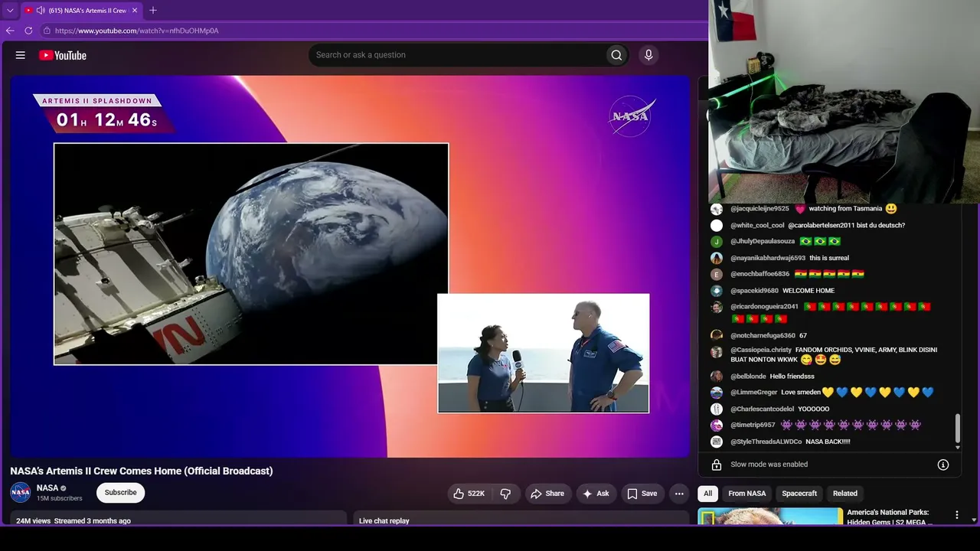The image size is (980, 551).
Task: Open the NASA channel avatar
Action: [21, 493]
